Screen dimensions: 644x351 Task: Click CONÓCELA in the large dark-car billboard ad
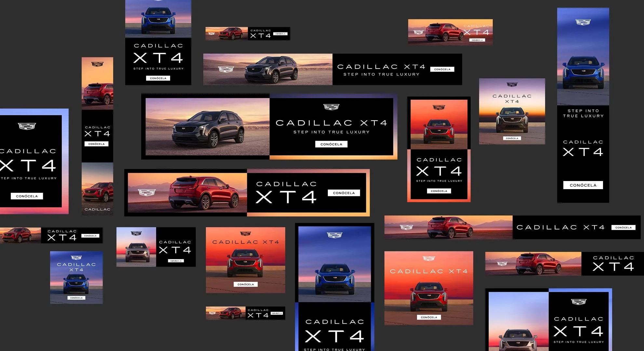point(331,144)
